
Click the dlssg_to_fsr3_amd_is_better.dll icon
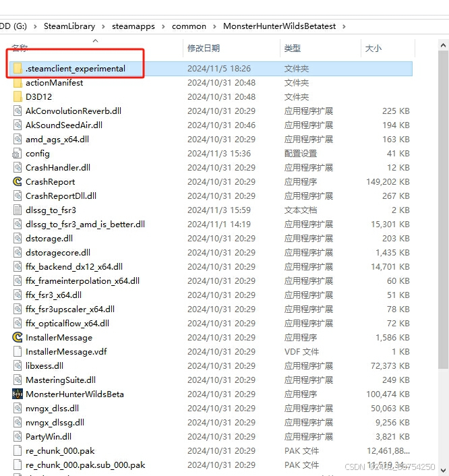click(18, 225)
